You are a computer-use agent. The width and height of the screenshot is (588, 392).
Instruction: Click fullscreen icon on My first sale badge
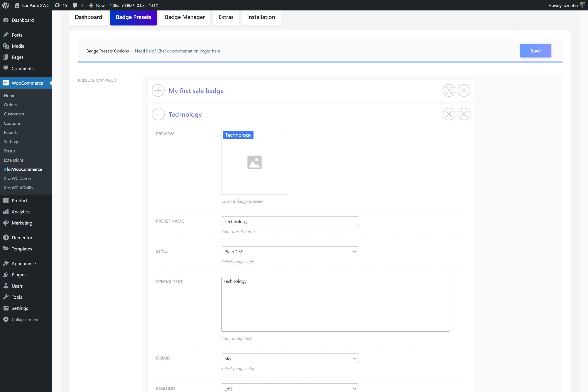(x=449, y=91)
